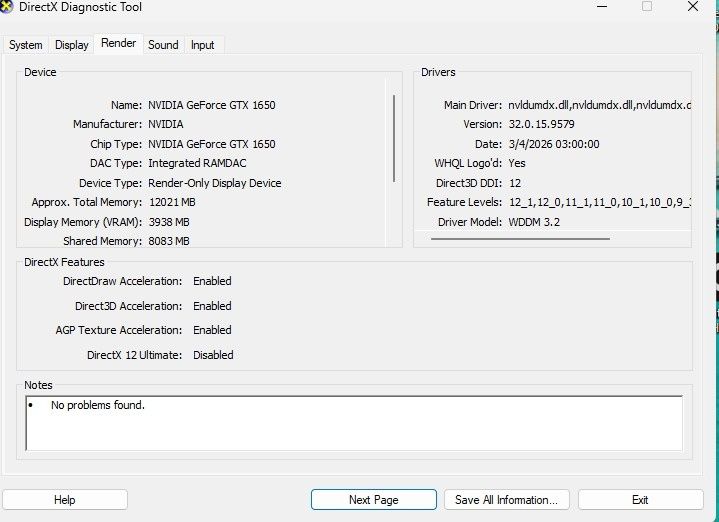Click Direct3D DDI value '12'
Screen dimensions: 719x522
tap(515, 183)
